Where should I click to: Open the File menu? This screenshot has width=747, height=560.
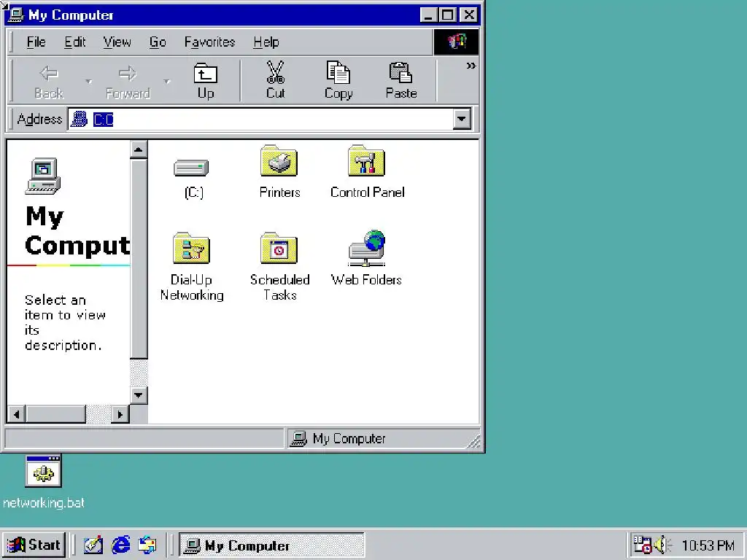click(36, 42)
